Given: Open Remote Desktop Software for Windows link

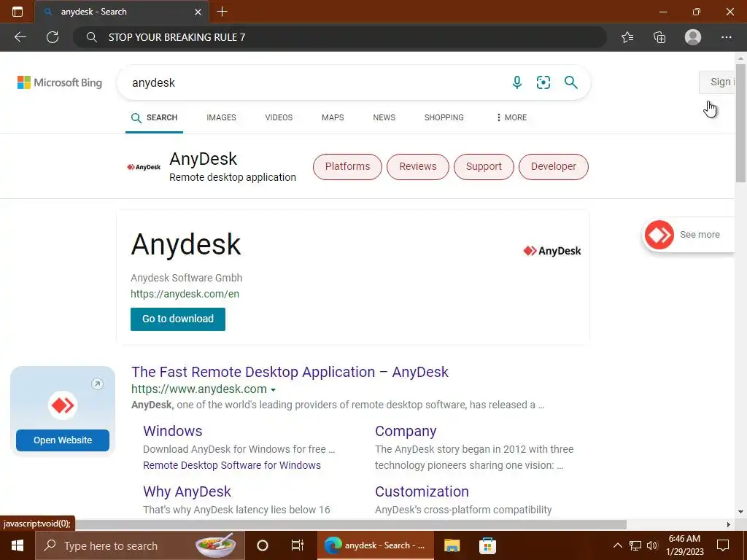Looking at the screenshot, I should click(x=232, y=465).
